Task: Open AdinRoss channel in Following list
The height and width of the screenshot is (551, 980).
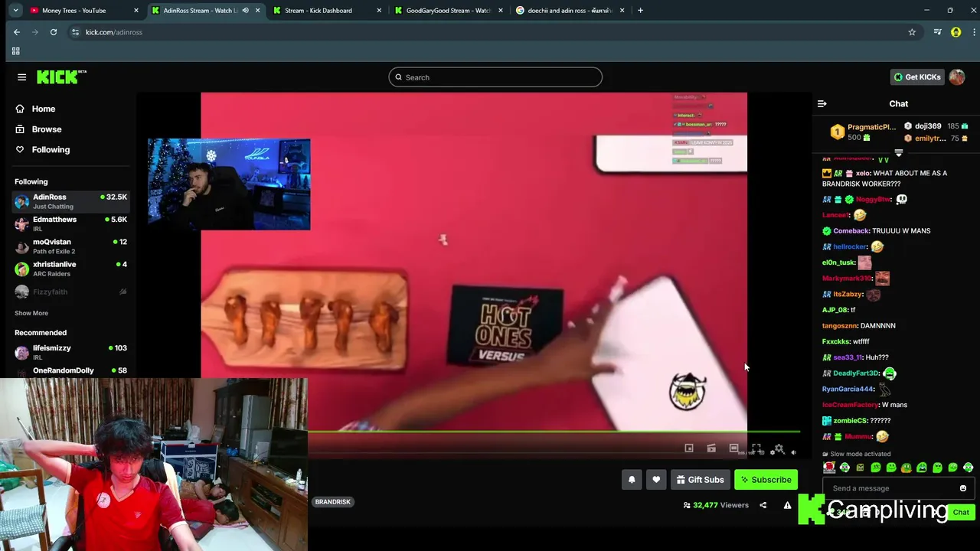Action: pos(71,201)
